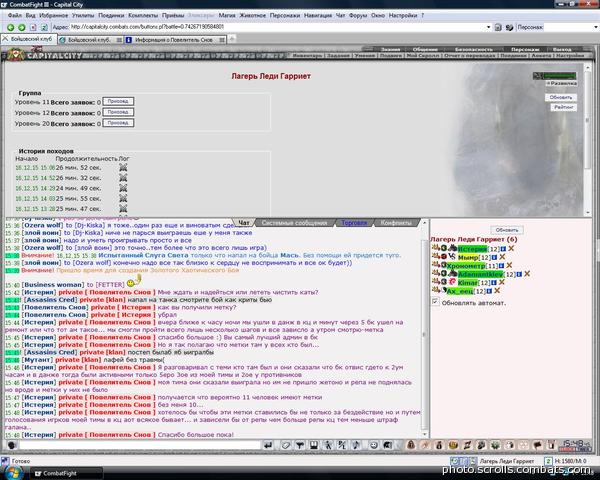Click the X icon next to Adamantkiev
Screen dimensions: 600x480
click(x=527, y=274)
